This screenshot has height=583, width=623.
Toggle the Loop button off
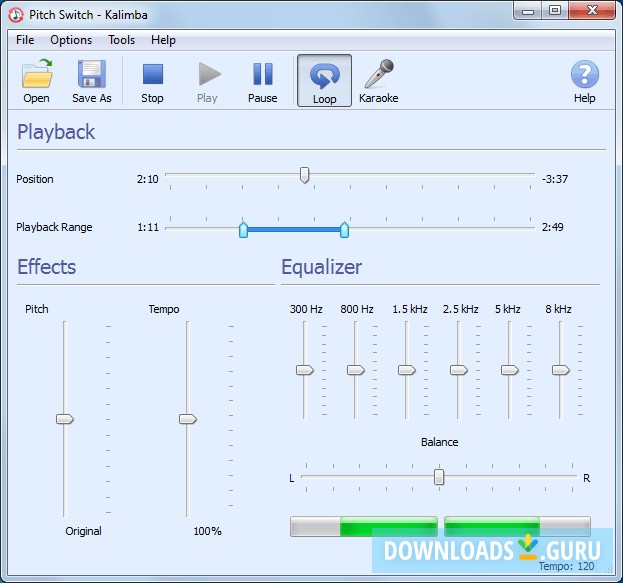point(324,81)
